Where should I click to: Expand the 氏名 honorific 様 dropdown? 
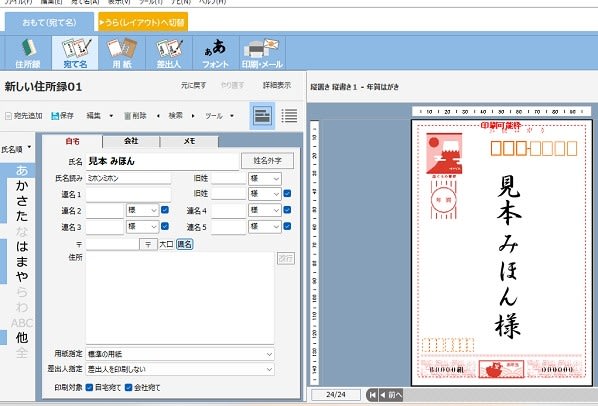point(265,178)
